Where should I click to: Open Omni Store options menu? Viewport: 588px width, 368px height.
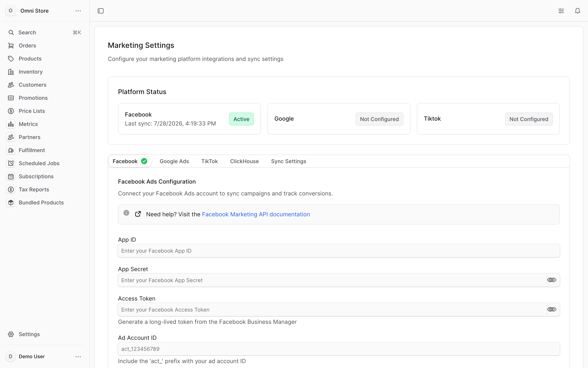click(78, 11)
